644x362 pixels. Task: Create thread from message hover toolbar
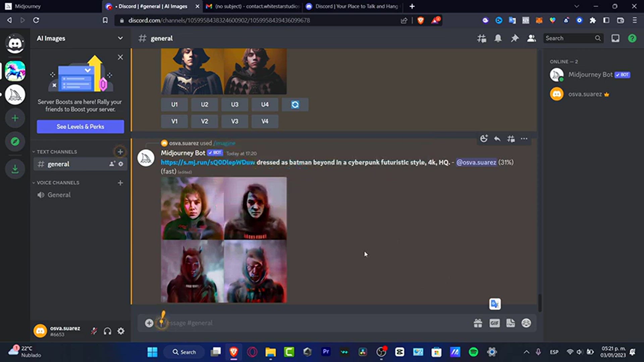[x=511, y=139]
